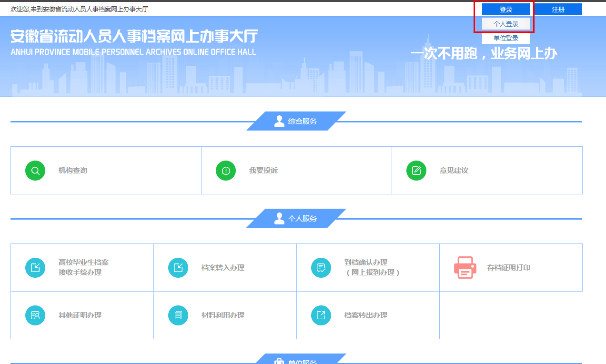Open the 材料利用办理 service

225,315
